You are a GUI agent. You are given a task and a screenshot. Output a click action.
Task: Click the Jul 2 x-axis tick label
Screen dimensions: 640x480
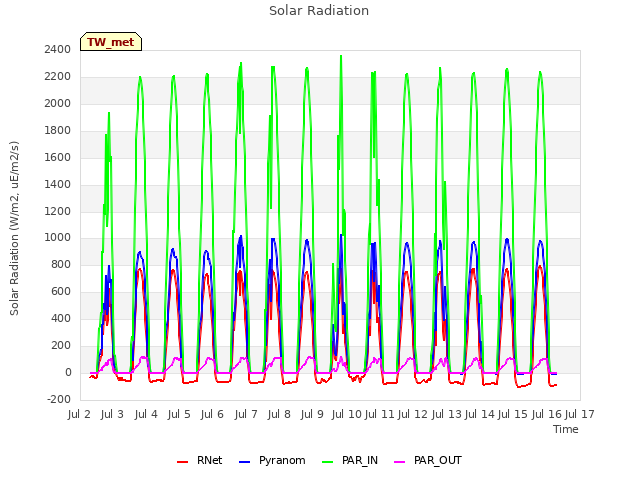[79, 414]
